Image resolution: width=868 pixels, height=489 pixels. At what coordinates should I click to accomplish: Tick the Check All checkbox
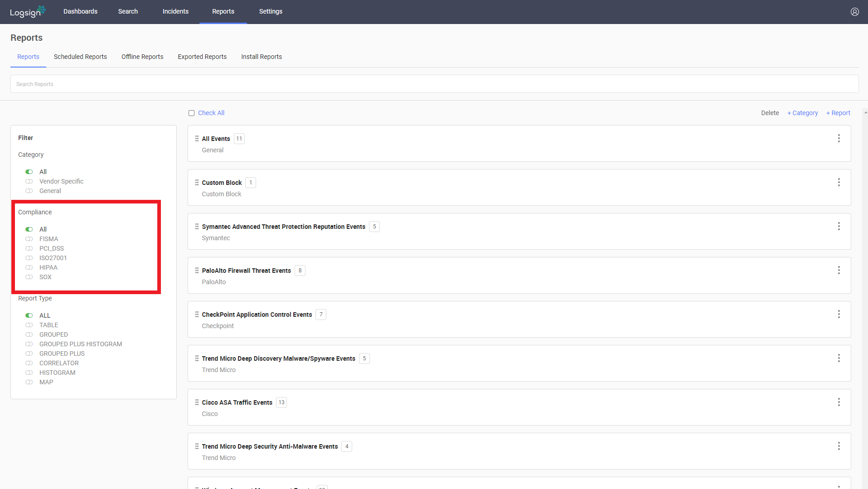coord(191,113)
